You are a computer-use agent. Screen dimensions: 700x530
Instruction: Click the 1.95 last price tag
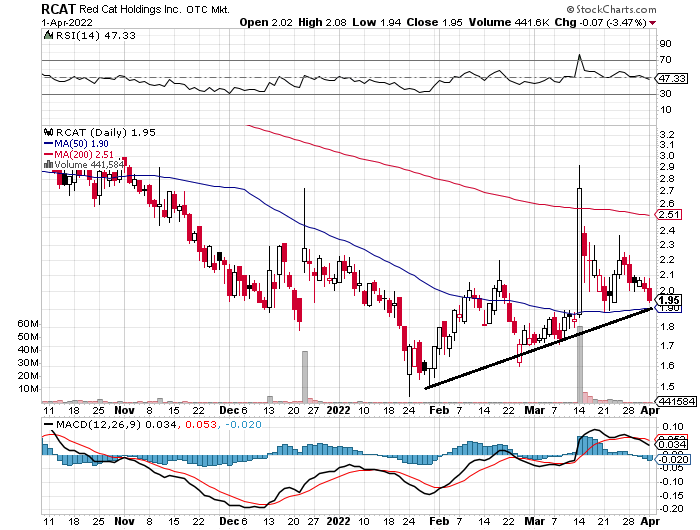[x=669, y=300]
